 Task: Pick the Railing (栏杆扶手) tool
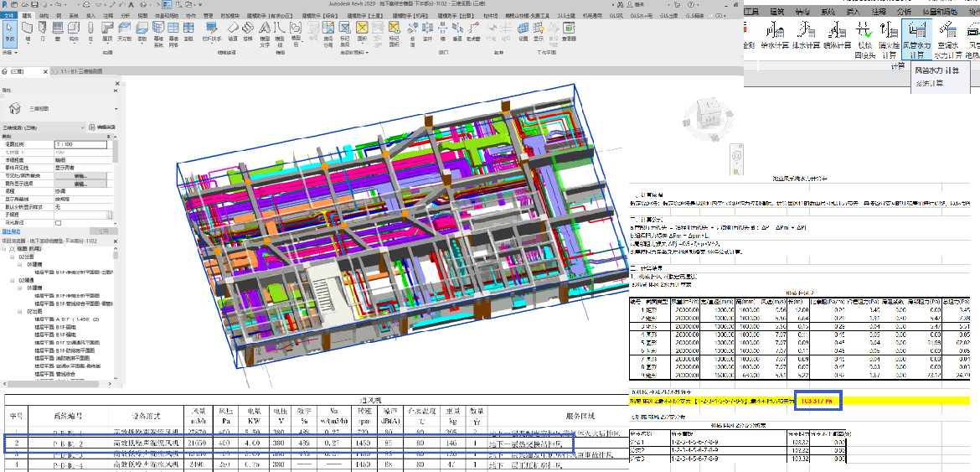(x=213, y=31)
